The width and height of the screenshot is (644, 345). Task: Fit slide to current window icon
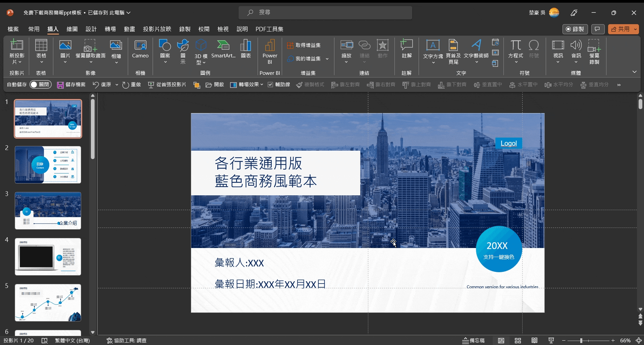(x=639, y=341)
